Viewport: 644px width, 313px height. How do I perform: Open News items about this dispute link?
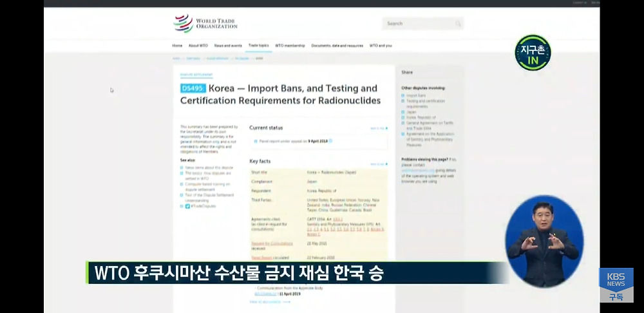point(209,167)
